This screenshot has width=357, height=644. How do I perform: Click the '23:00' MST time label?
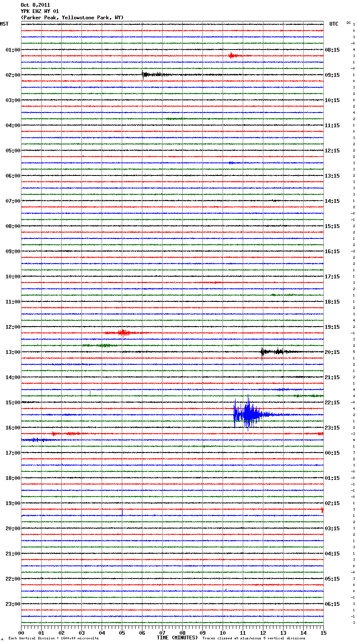coord(13,604)
